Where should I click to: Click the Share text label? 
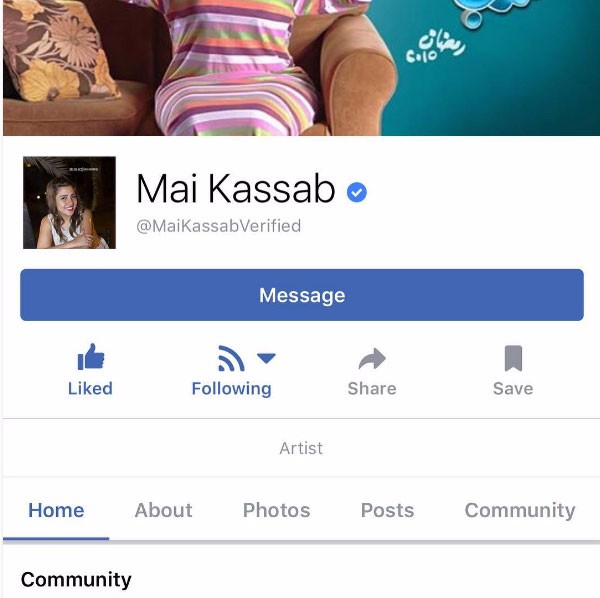[372, 388]
